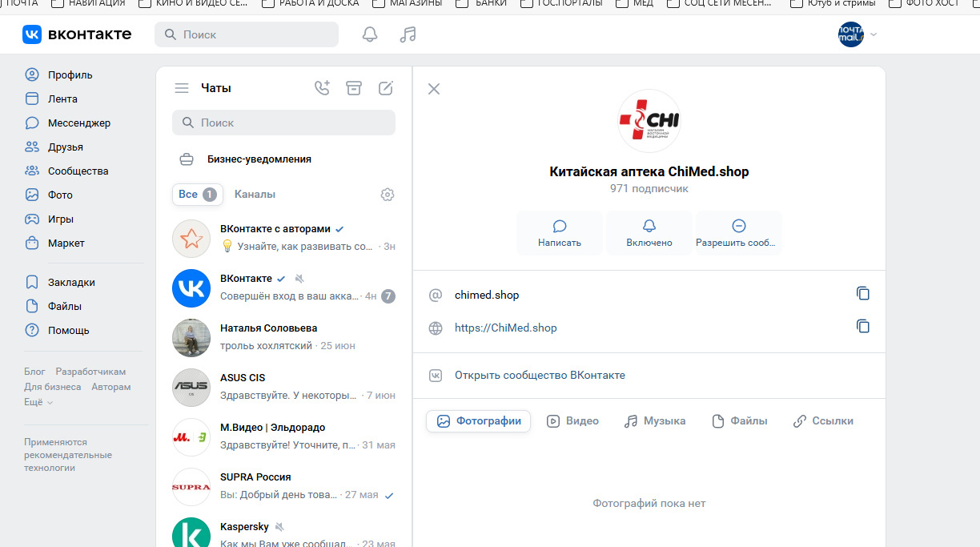Viewport: 980px width, 547px height.
Task: Open Фото in the sidebar
Action: [60, 195]
